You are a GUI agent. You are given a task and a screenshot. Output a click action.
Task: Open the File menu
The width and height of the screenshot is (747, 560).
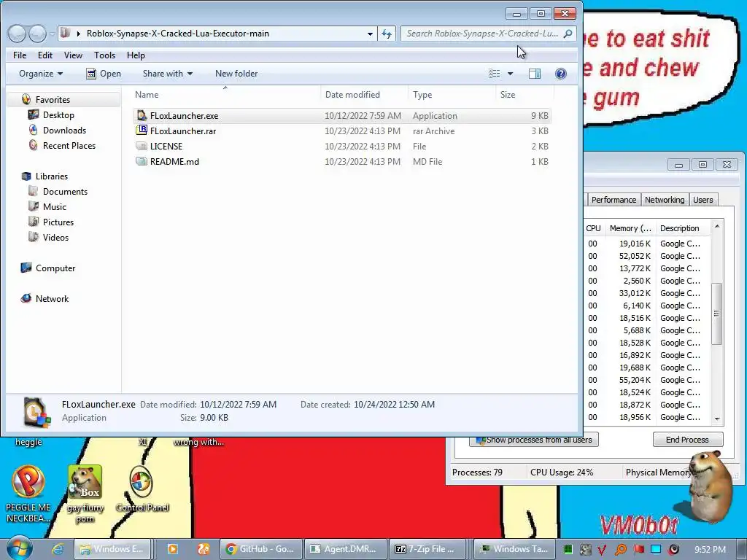(20, 55)
